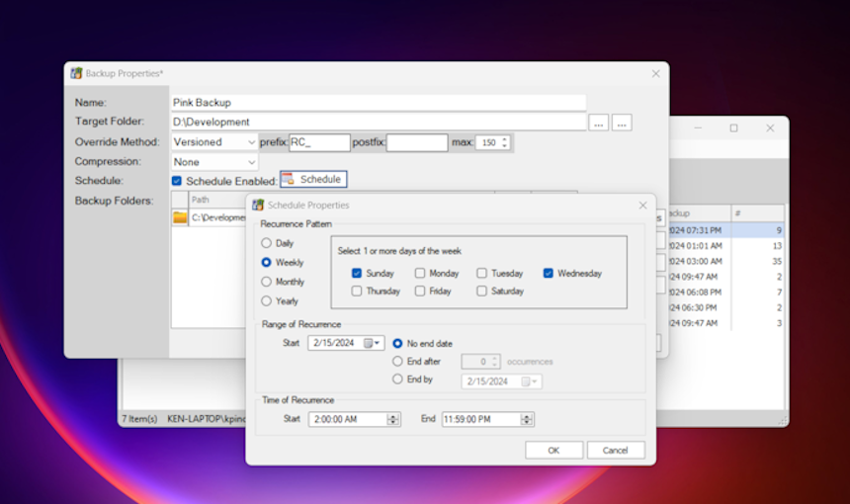Screen dimensions: 850x504
Task: Click Cancel in Schedule Properties dialog
Action: coord(616,450)
